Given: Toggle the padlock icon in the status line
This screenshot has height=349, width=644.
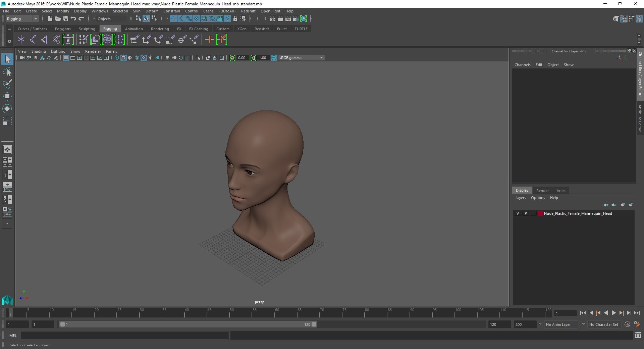Looking at the screenshot, I should tap(235, 19).
